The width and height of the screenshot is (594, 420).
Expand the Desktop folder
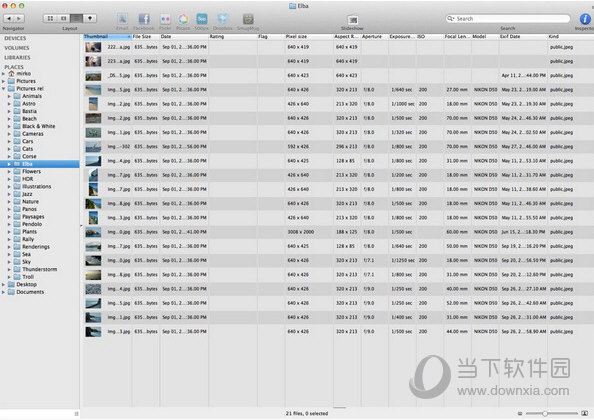(x=3, y=284)
